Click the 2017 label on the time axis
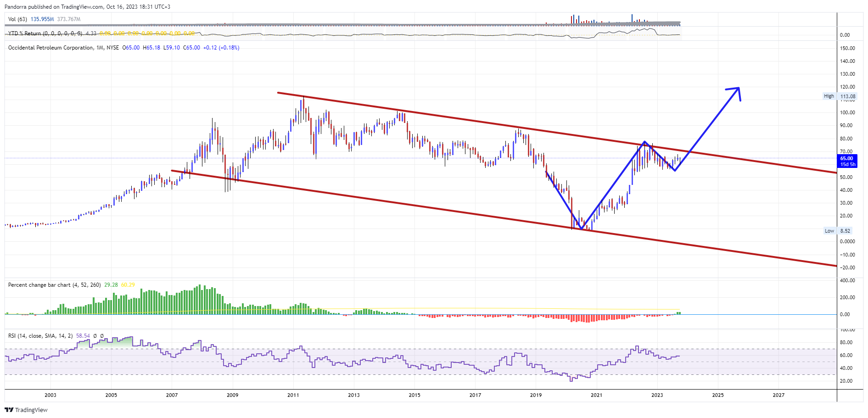Image resolution: width=868 pixels, height=418 pixels. (476, 395)
